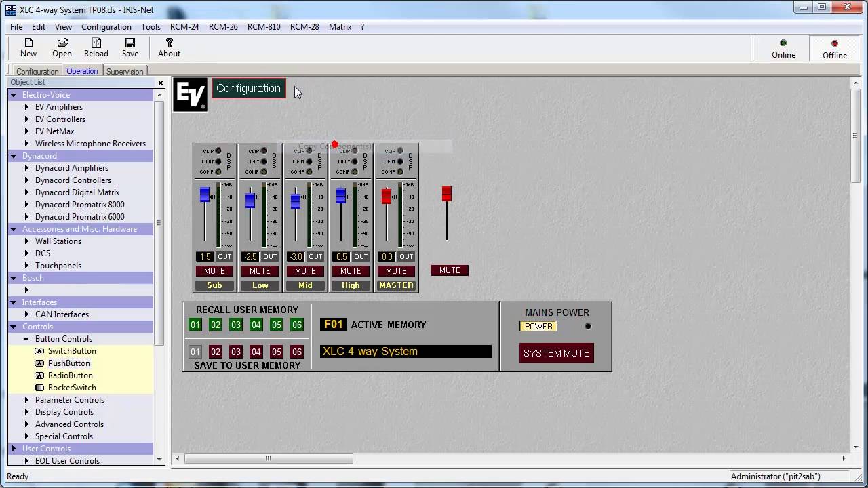This screenshot has height=488, width=868.
Task: Collapse the Button Controls node
Action: 26,339
